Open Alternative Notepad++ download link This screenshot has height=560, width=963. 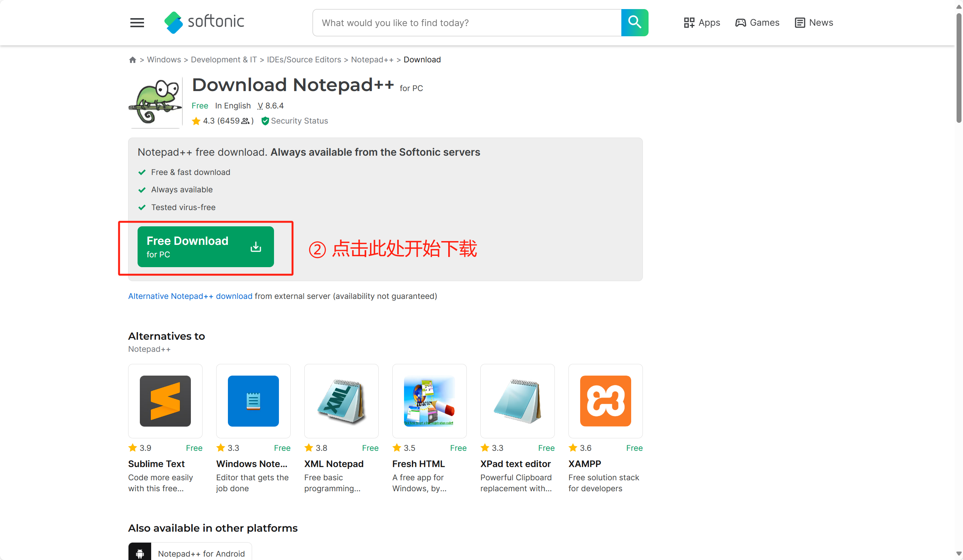click(x=190, y=296)
